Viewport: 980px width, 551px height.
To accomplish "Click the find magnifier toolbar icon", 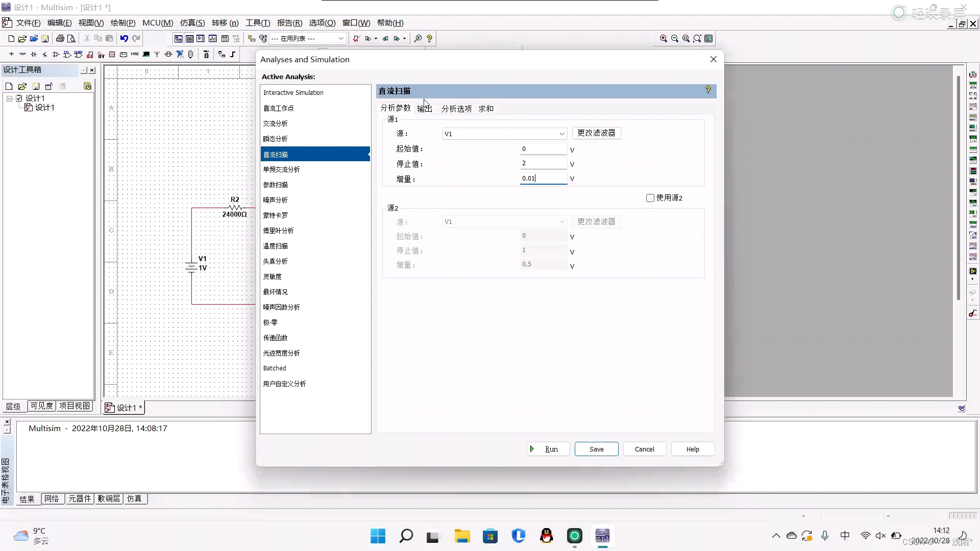I will point(418,38).
